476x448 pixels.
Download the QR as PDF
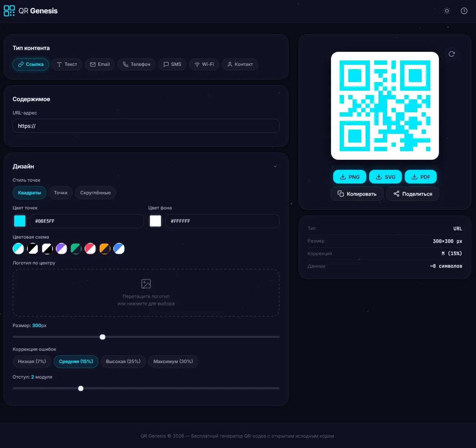click(421, 177)
